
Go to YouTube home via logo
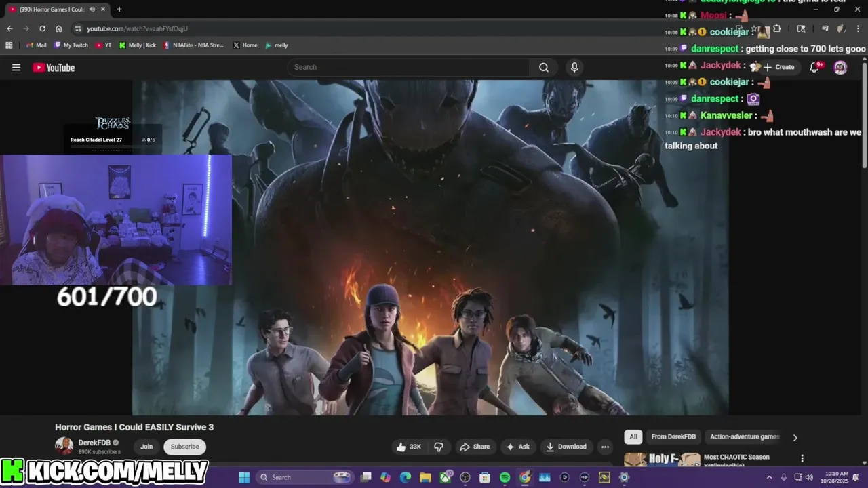54,67
